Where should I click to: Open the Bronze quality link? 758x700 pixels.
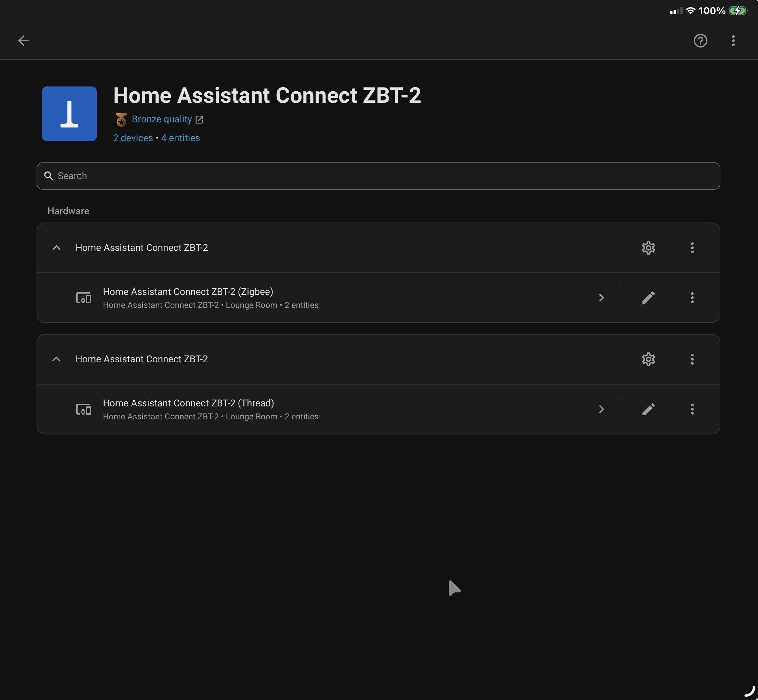pos(162,119)
